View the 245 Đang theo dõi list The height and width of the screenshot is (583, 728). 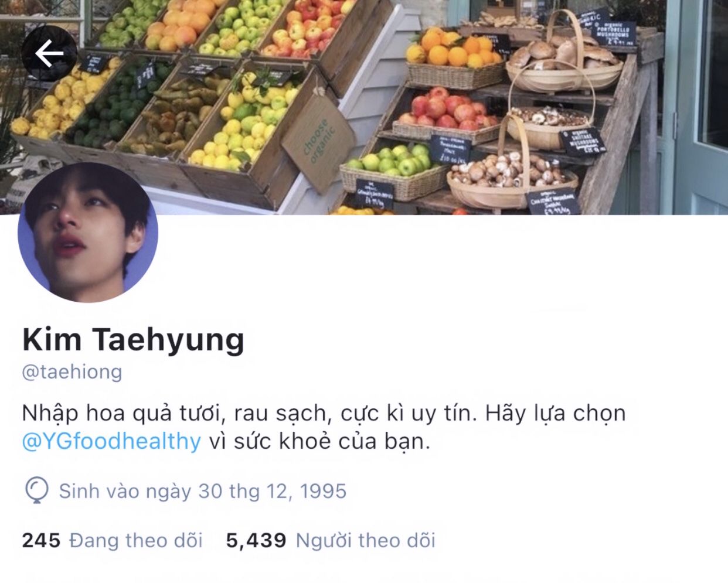112,540
